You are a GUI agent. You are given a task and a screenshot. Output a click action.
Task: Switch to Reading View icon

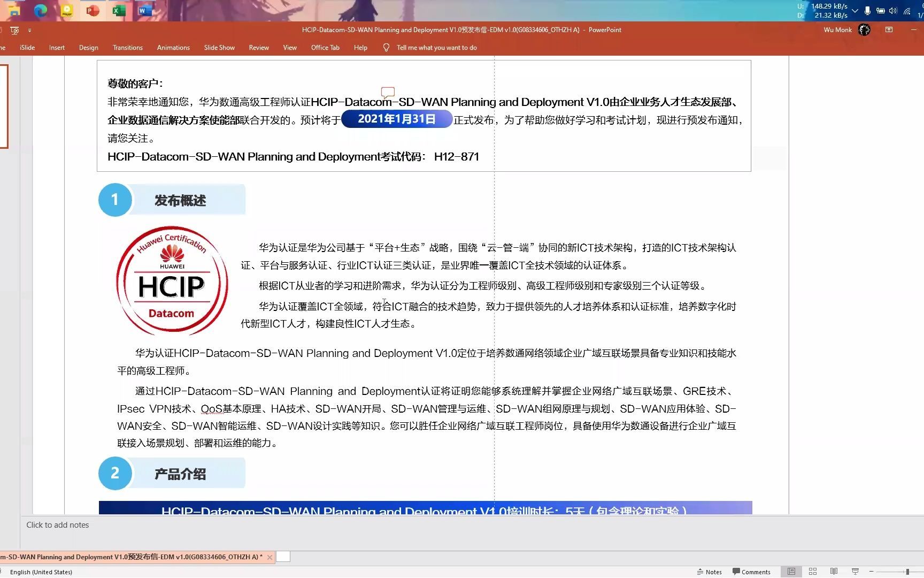click(834, 572)
